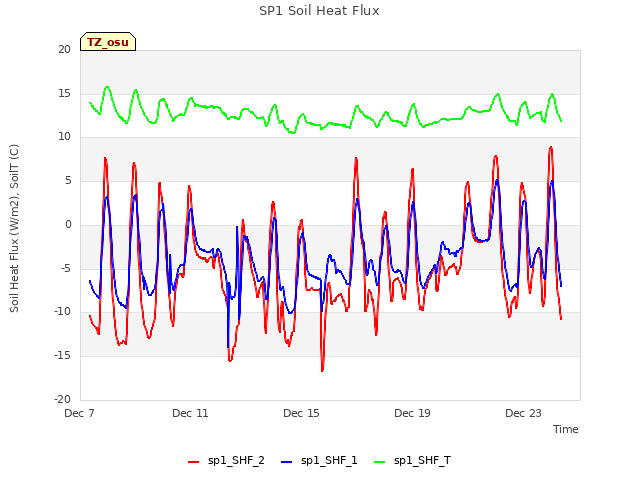Toggle the sp1_SHF_1 legend entry
The image size is (640, 480).
319,461
